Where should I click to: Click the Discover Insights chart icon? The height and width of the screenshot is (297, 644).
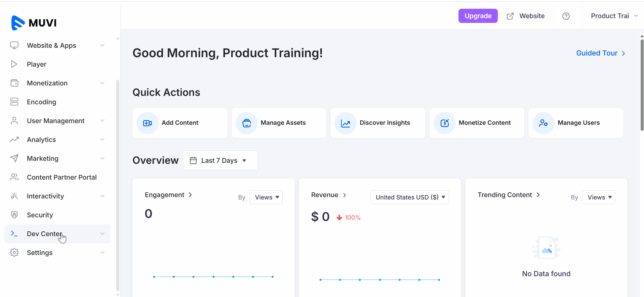pos(345,123)
